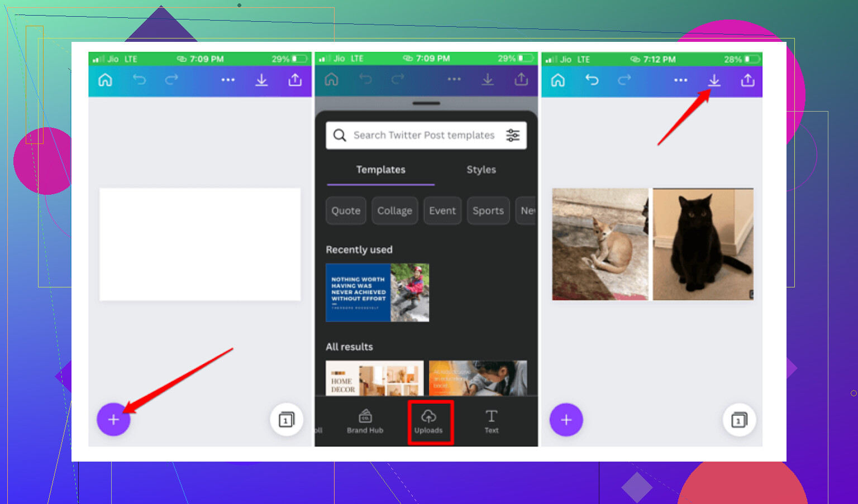Tap the purple plus button in left phone
Viewport: 858px width, 504px height.
(x=113, y=419)
